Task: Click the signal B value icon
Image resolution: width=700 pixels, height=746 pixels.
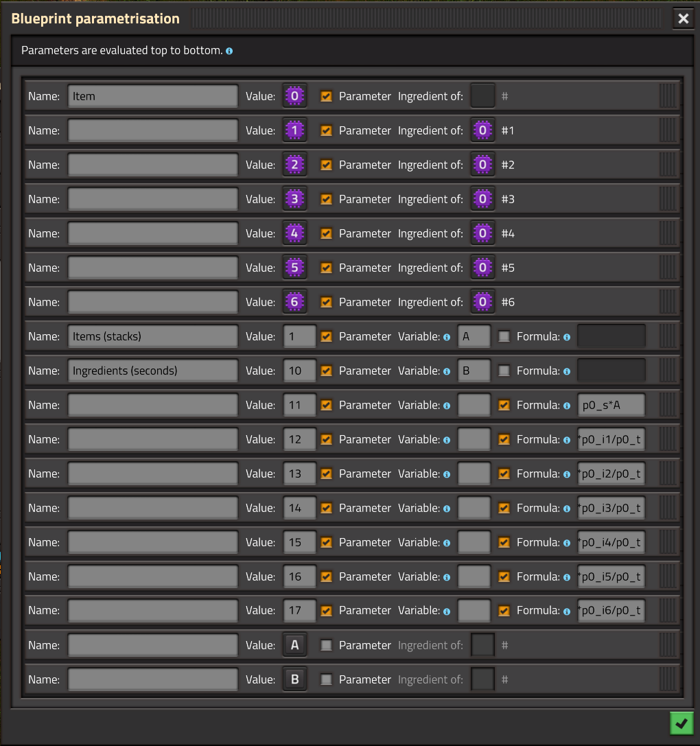Action: tap(294, 679)
